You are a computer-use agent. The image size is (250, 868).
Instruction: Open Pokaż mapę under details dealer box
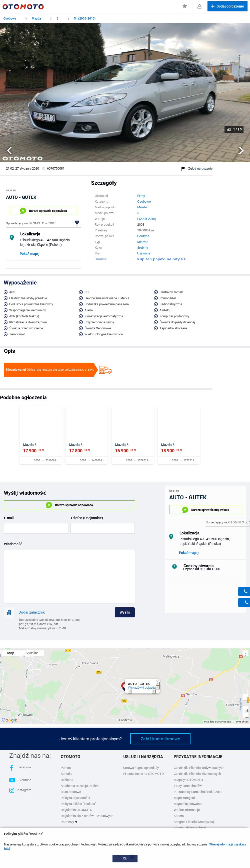tap(29, 254)
